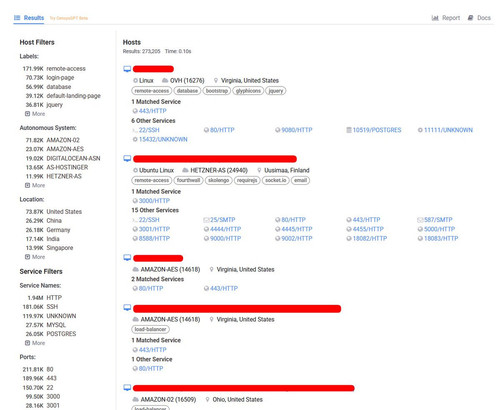Screen dimensions: 500x410
Task: Click the bootstrap tag
Action: click(217, 91)
